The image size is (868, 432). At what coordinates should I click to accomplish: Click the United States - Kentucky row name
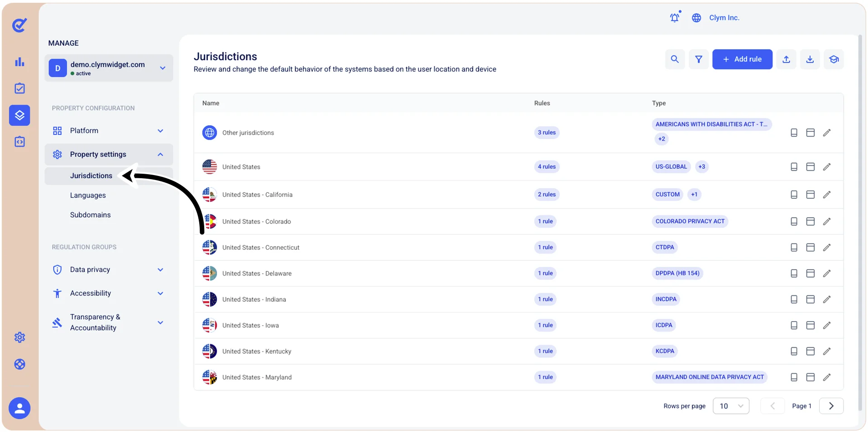tap(257, 351)
